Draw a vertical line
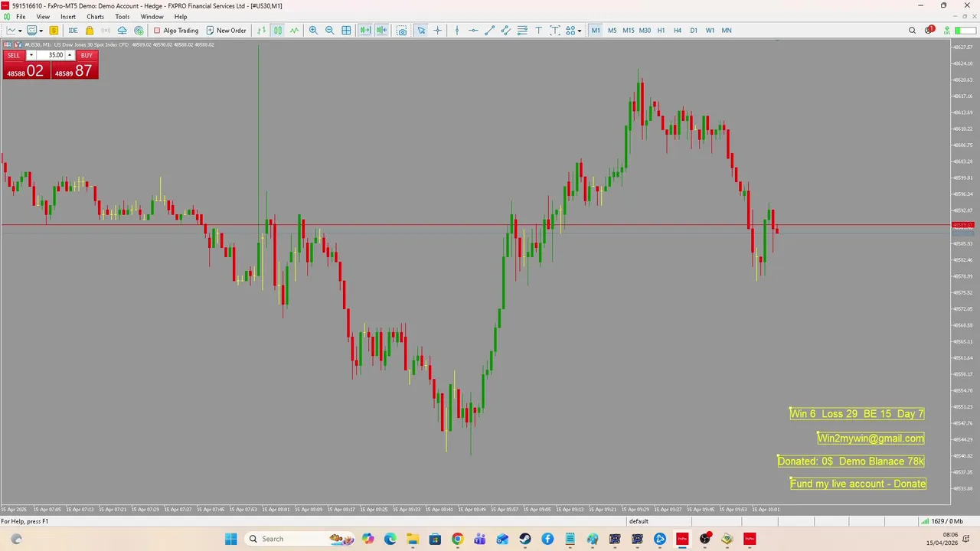Screen dimensions: 980x551 pyautogui.click(x=457, y=31)
